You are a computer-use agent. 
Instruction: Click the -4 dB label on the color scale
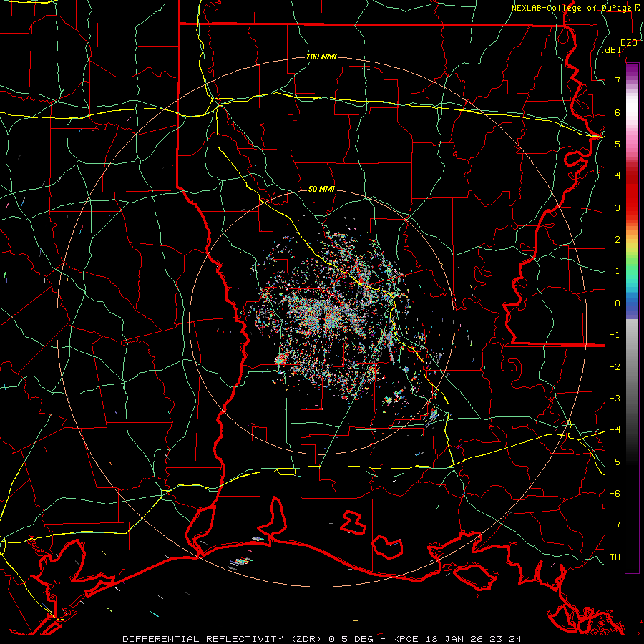click(x=615, y=430)
